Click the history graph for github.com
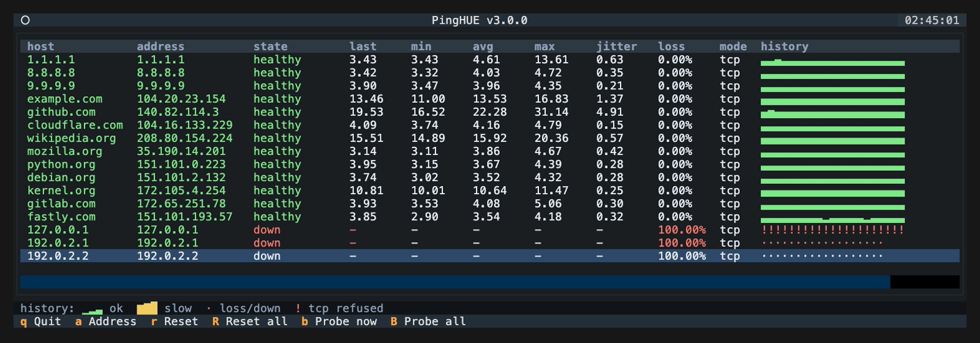Viewport: 980px width, 343px height. click(832, 114)
